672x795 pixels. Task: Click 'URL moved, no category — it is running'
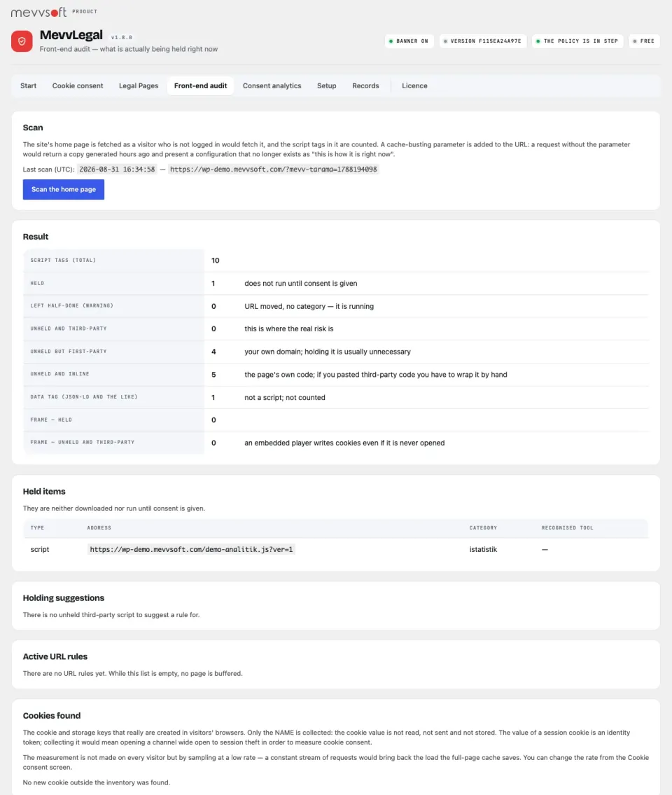[309, 306]
